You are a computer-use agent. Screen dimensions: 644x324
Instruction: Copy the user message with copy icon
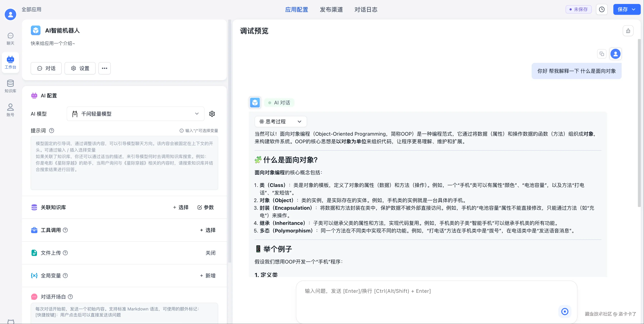[x=601, y=54]
